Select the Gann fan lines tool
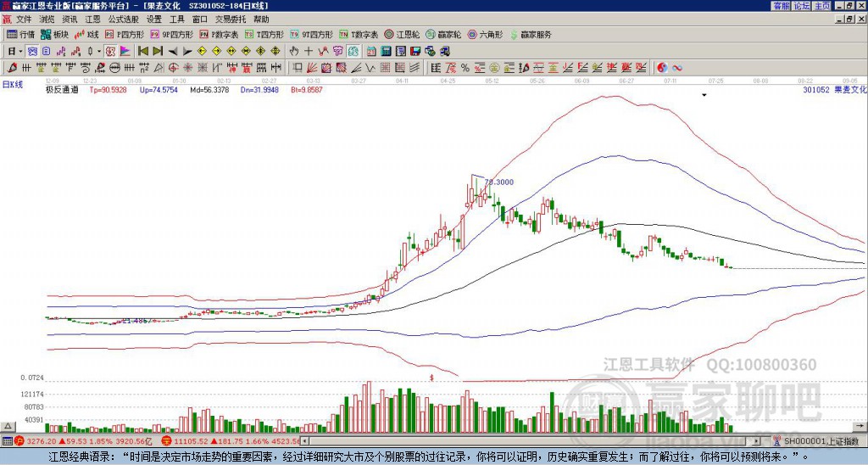The width and height of the screenshot is (868, 465). point(312,68)
